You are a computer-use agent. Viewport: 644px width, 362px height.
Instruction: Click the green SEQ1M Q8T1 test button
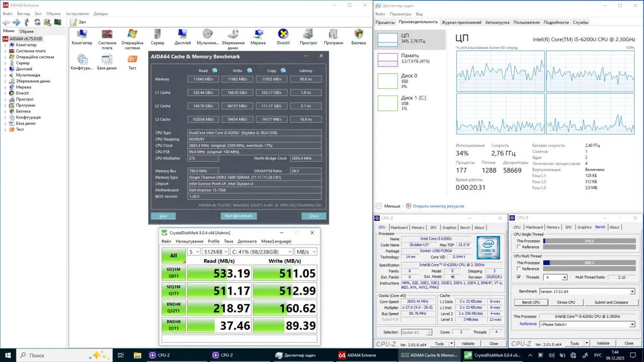point(173,272)
